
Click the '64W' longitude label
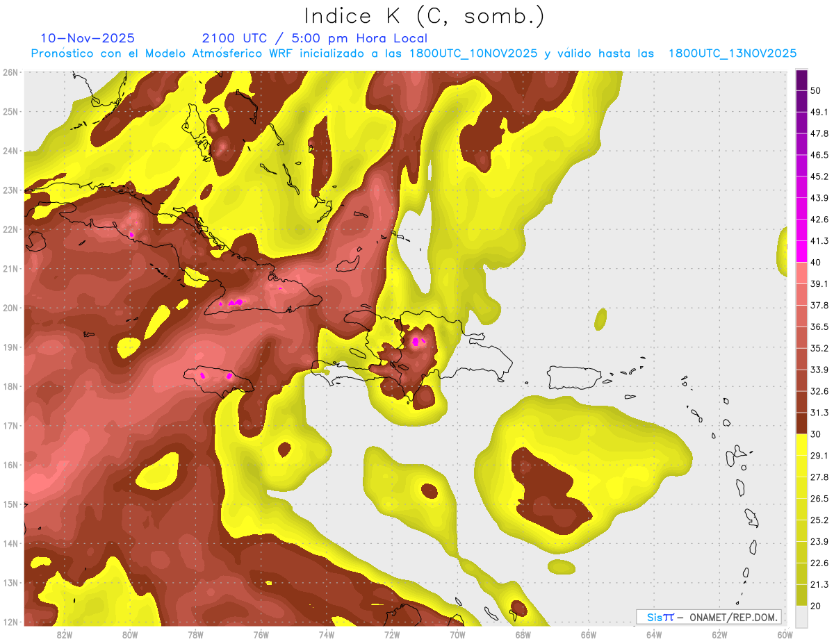[653, 634]
